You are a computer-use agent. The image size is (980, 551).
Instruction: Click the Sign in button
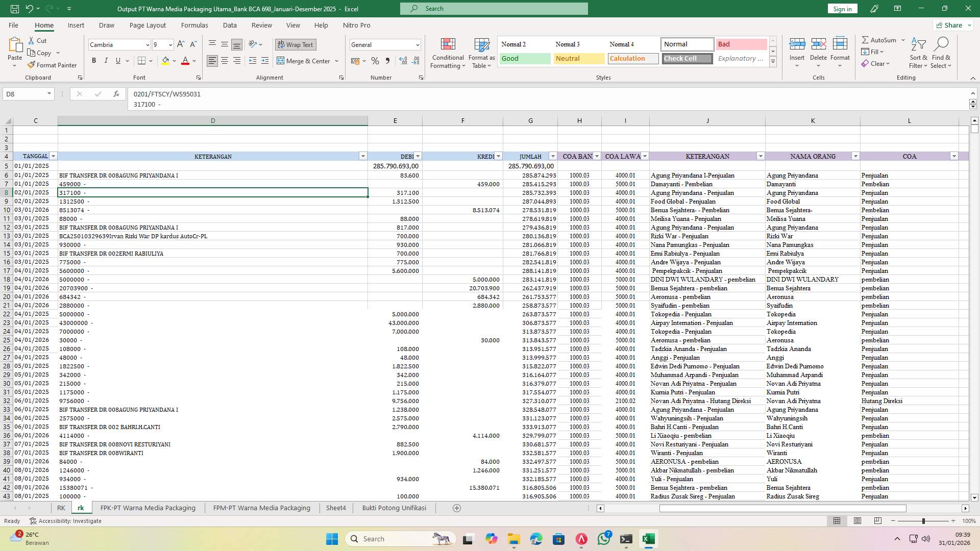click(x=842, y=9)
